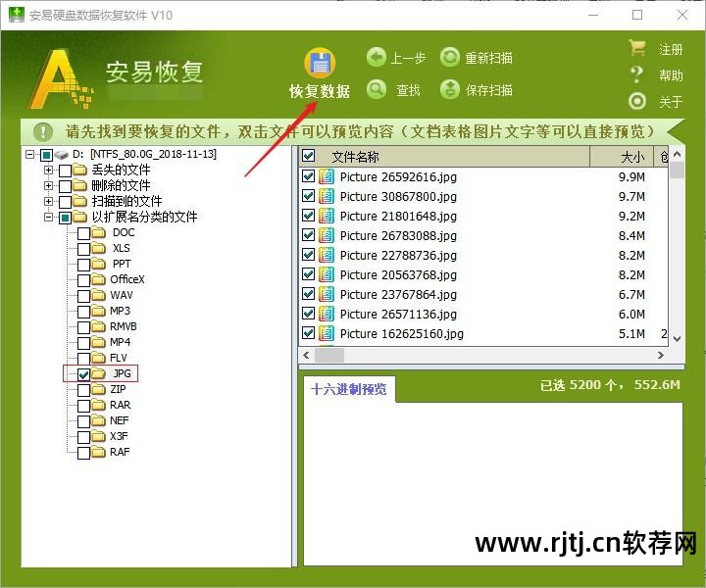The height and width of the screenshot is (588, 706).
Task: Check the RAR folder checkbox
Action: point(83,406)
